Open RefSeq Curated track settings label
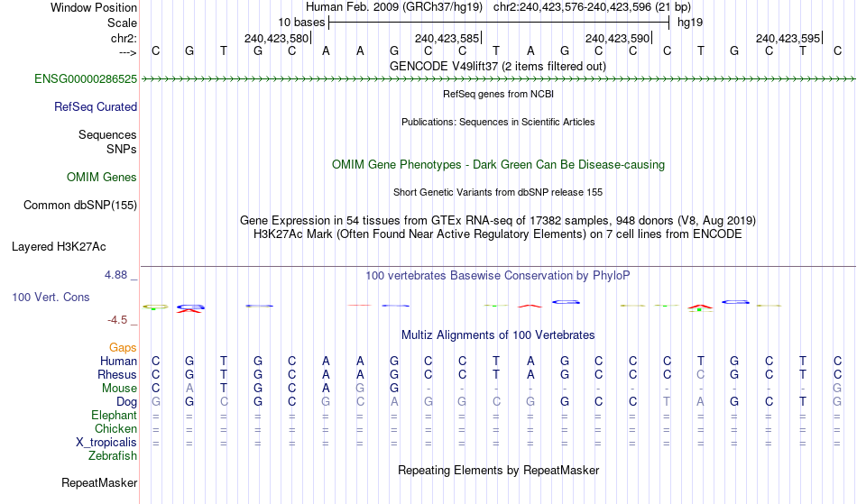The height and width of the screenshot is (504, 857). click(x=95, y=107)
